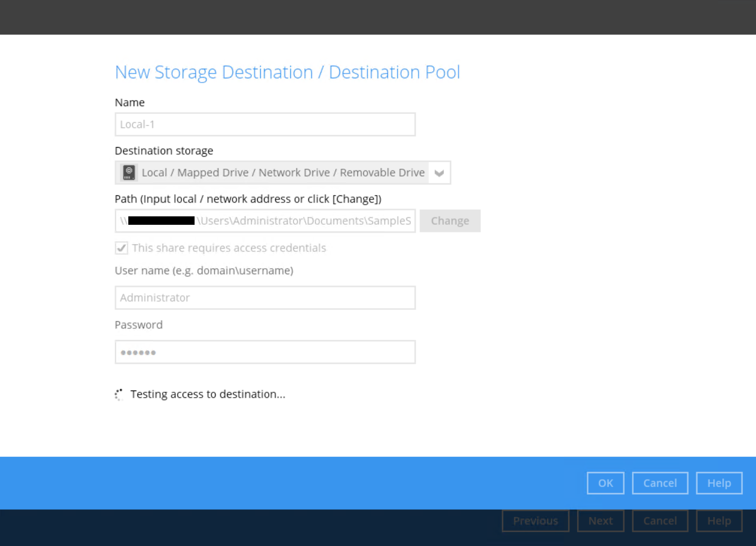This screenshot has height=546, width=756.
Task: Open the Local / Mapped Drive storage combo box
Action: click(x=283, y=173)
